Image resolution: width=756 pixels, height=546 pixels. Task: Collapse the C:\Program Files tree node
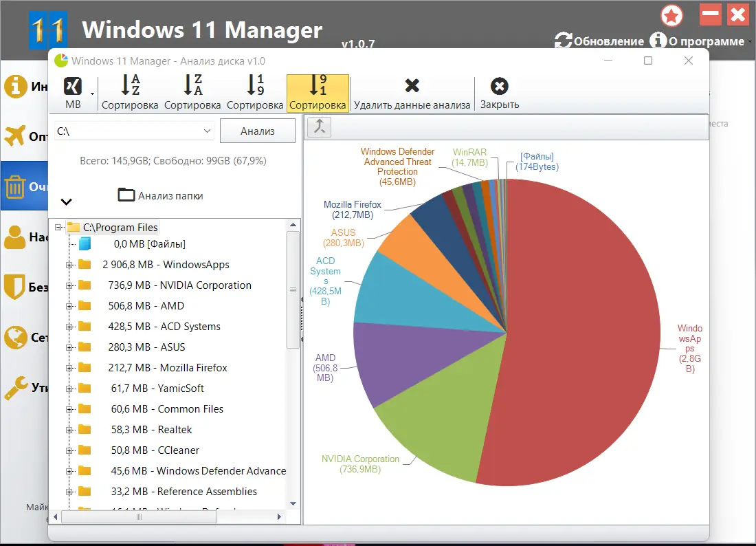pyautogui.click(x=58, y=227)
